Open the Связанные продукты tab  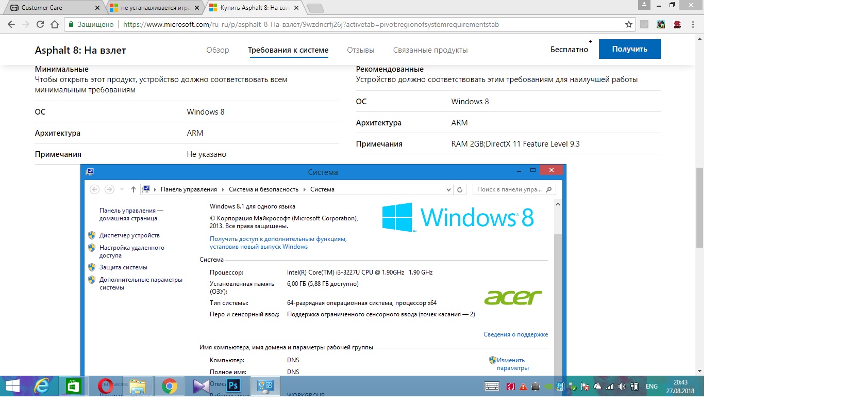[x=430, y=50]
